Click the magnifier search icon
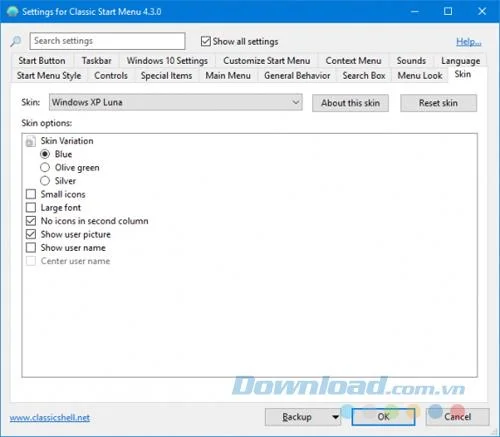The height and width of the screenshot is (437, 500). click(x=15, y=41)
